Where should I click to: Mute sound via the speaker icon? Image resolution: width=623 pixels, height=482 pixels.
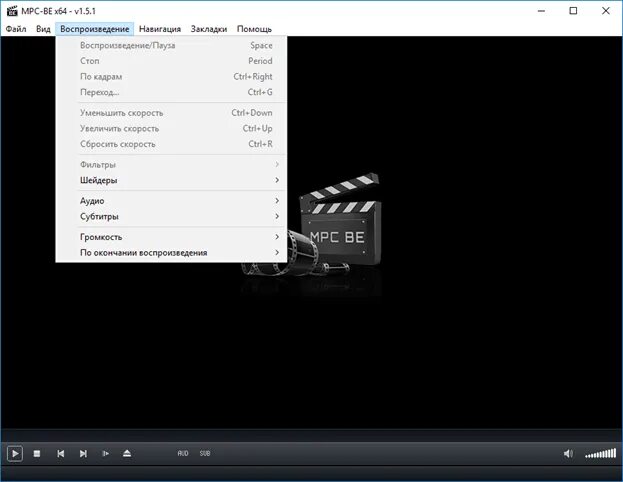(x=568, y=453)
